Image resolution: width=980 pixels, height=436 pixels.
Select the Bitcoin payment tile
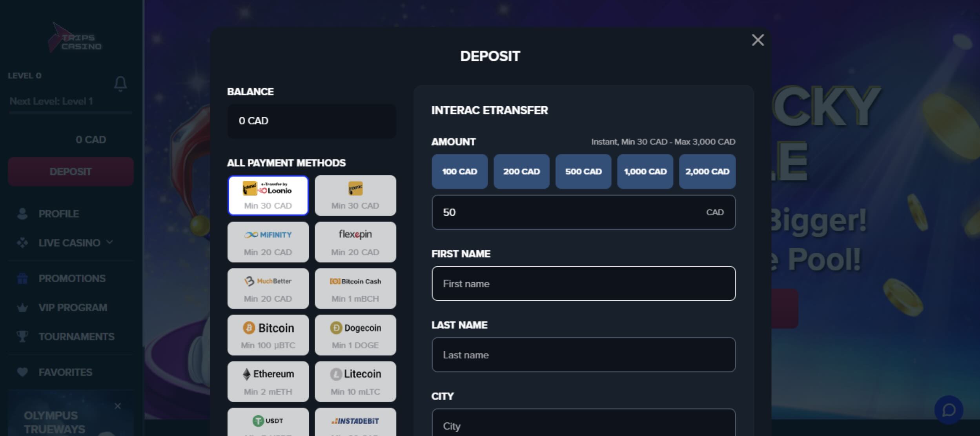pos(268,335)
